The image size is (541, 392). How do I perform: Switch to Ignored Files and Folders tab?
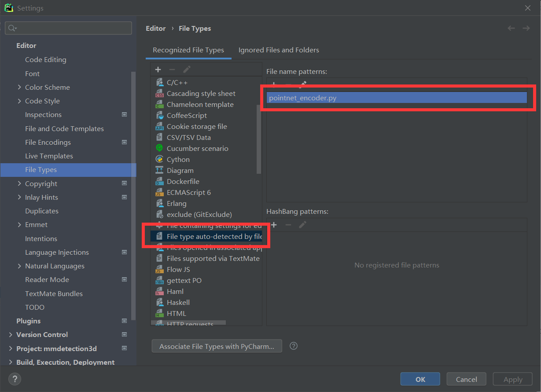pos(279,50)
